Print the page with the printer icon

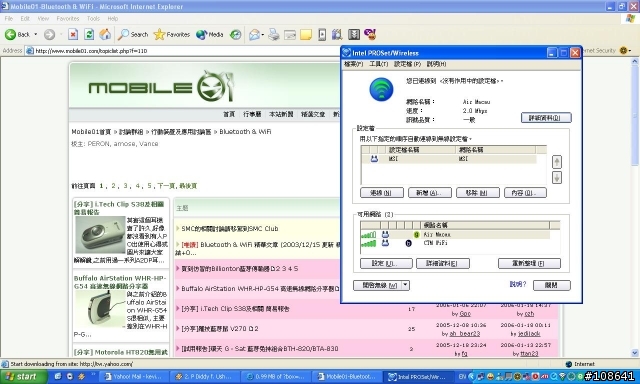click(273, 35)
